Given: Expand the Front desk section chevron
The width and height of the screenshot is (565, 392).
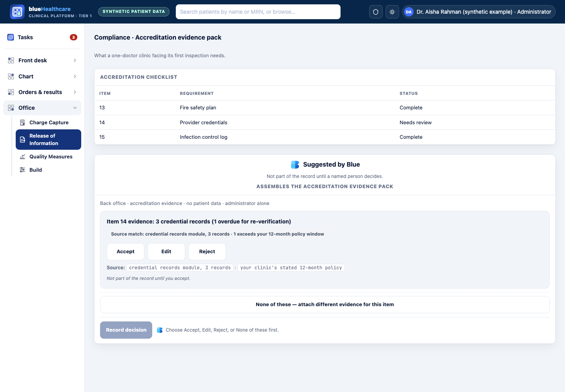Looking at the screenshot, I should click(75, 60).
